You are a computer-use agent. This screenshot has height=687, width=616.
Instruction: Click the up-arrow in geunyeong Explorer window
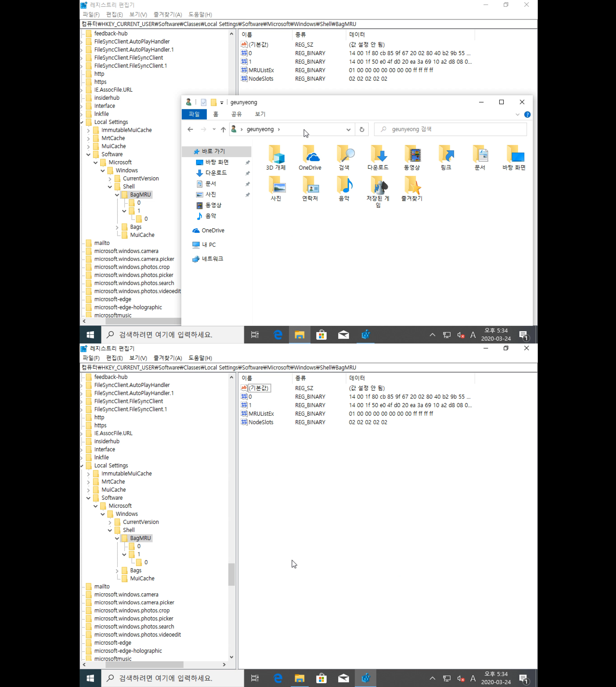(x=223, y=129)
